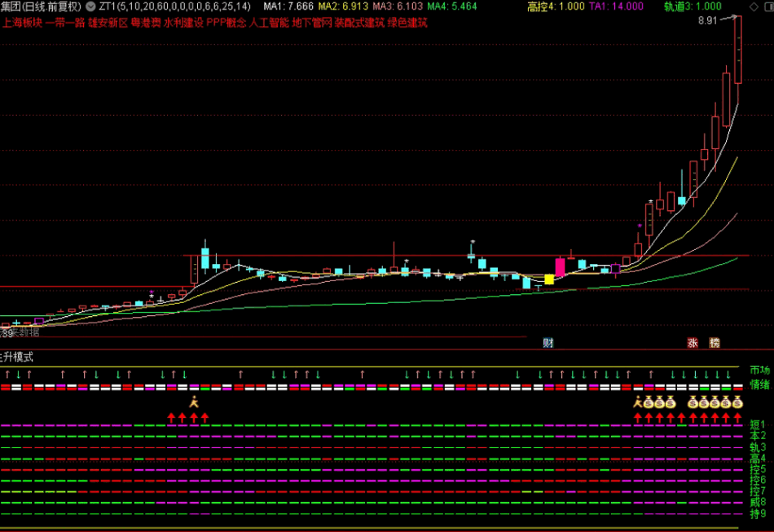Select the 高控4: 1.000 value
Image resolution: width=774 pixels, height=532 pixels.
click(x=556, y=7)
